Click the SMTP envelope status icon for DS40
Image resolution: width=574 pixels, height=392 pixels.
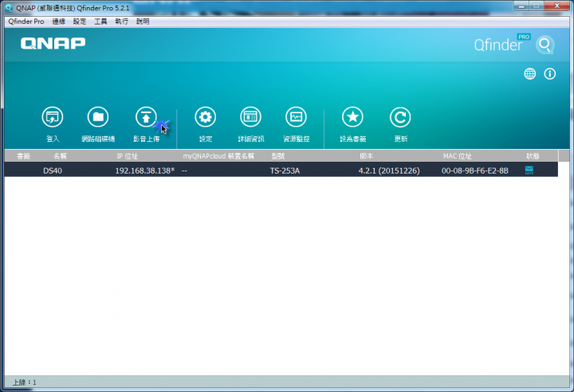(529, 171)
